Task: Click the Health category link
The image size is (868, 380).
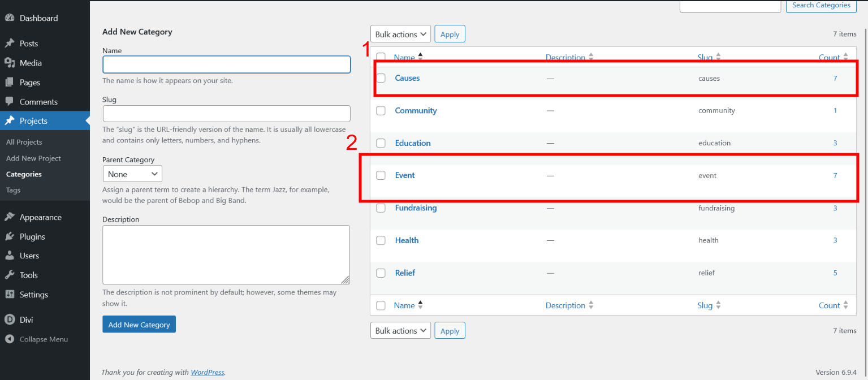Action: click(407, 240)
